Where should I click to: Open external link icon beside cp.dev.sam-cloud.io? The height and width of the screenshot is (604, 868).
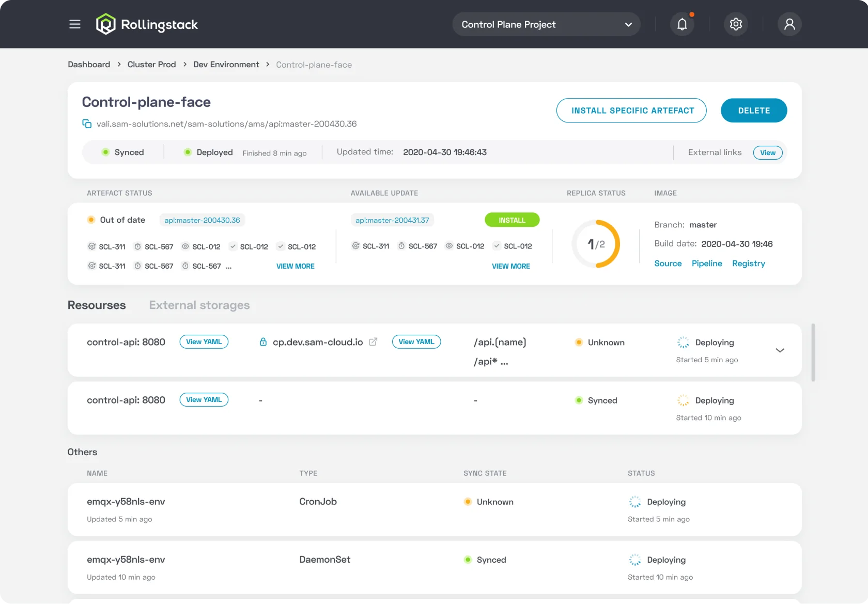tap(373, 342)
